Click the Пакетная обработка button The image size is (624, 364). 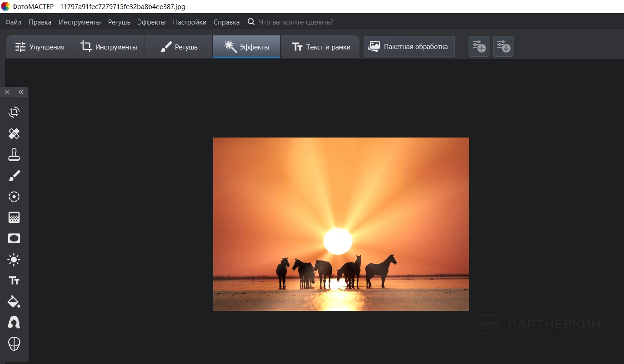point(409,47)
